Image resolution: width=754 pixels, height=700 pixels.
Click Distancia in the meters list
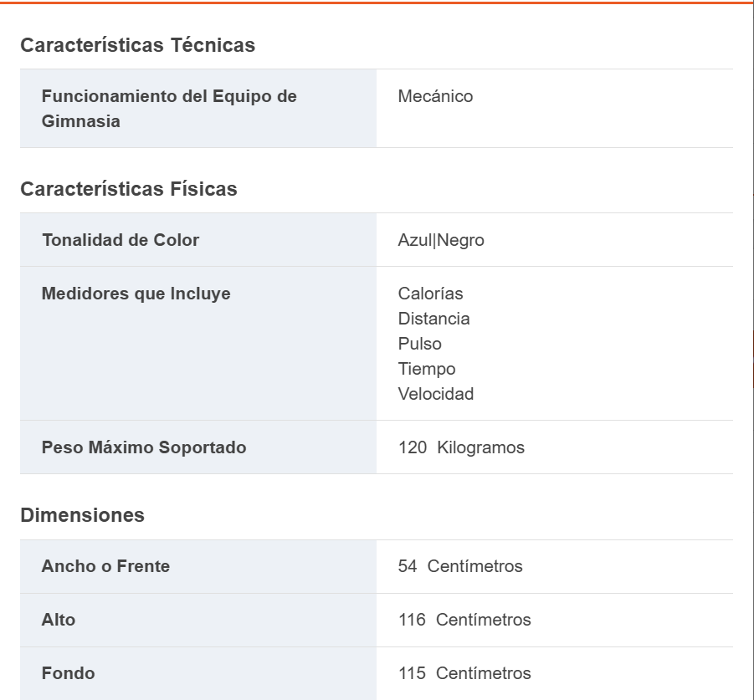pyautogui.click(x=433, y=319)
